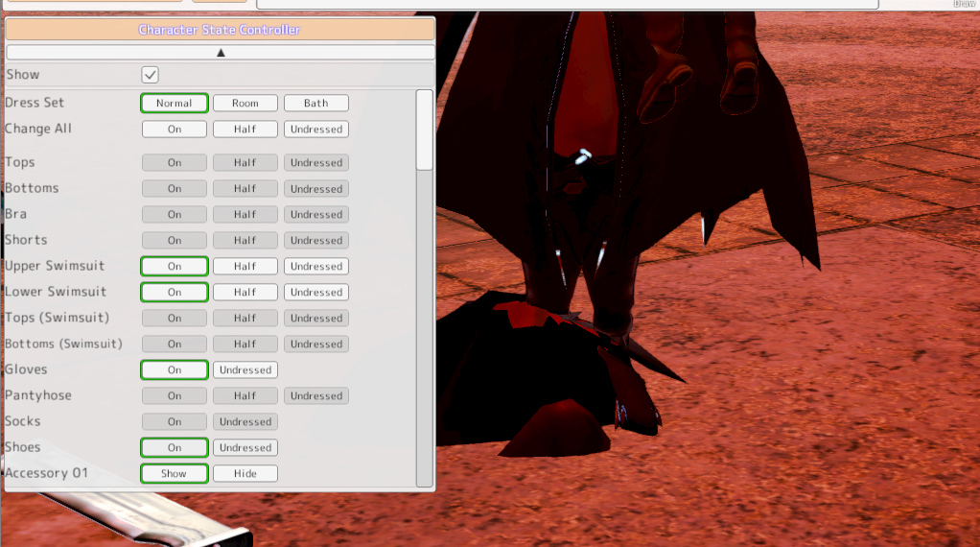Set Bra to Half
The image size is (980, 547).
[245, 214]
